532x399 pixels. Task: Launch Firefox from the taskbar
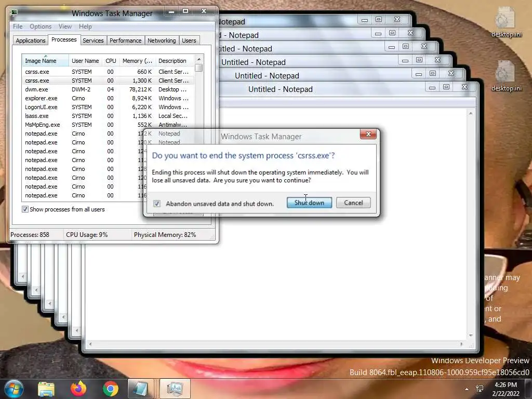coord(78,389)
